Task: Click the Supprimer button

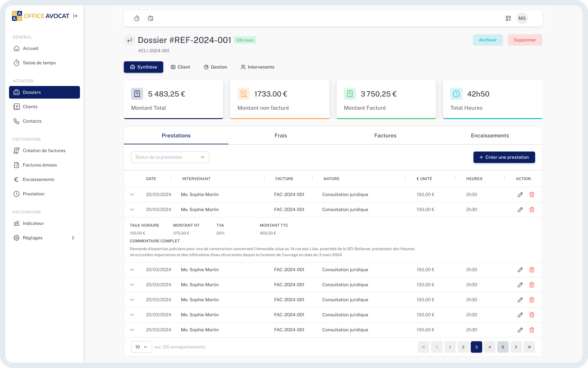Action: [525, 40]
